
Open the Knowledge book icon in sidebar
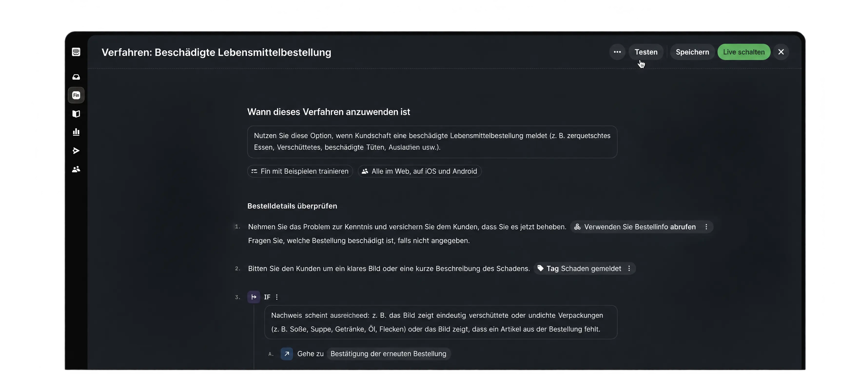click(76, 114)
